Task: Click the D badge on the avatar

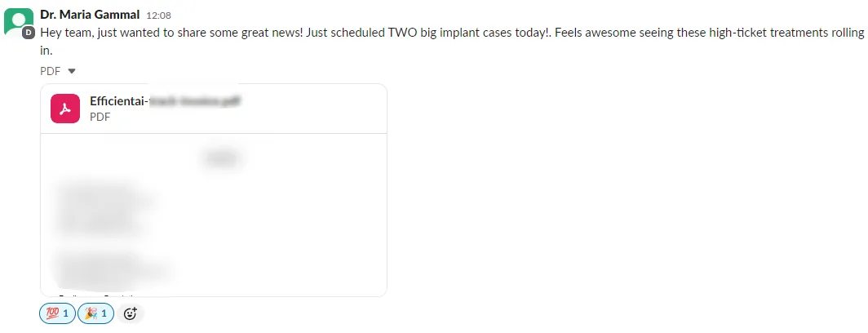Action: (29, 33)
